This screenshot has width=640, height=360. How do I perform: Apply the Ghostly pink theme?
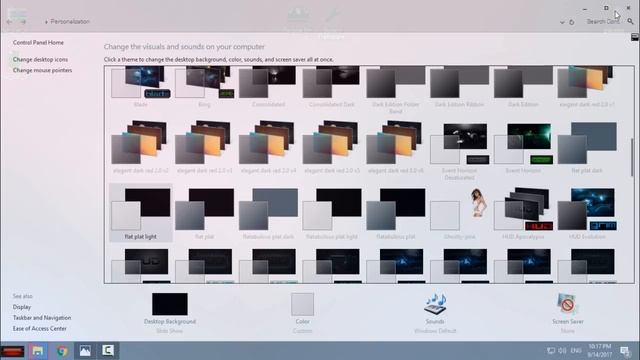coord(459,213)
